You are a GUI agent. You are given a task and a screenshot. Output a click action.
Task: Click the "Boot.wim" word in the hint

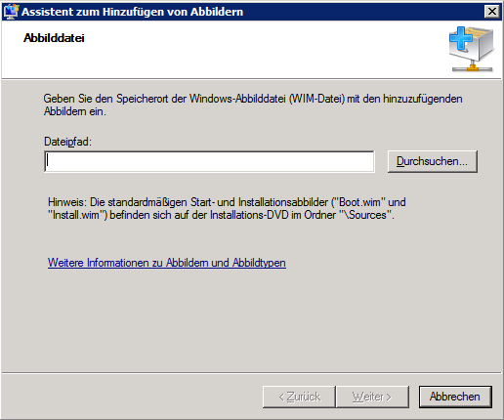click(359, 202)
